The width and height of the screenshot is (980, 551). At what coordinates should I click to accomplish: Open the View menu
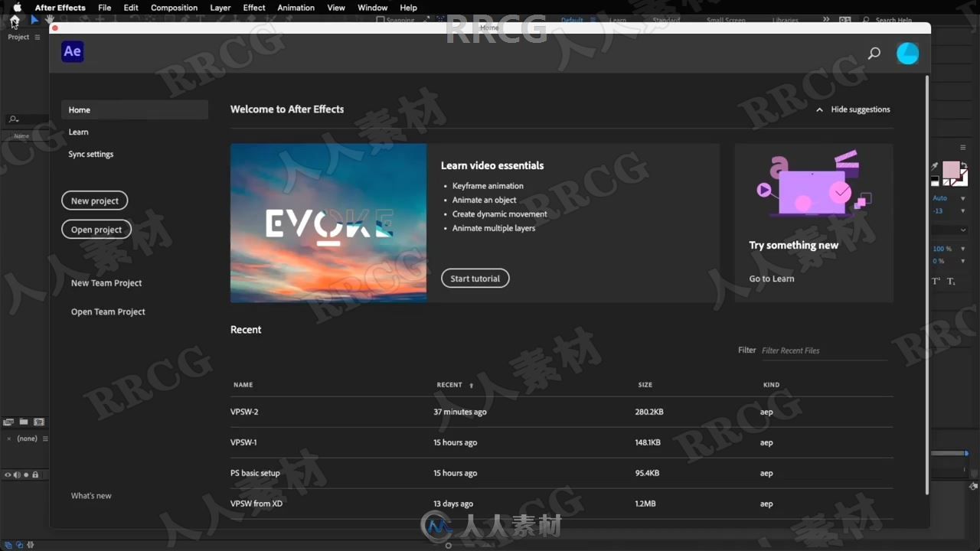click(336, 8)
